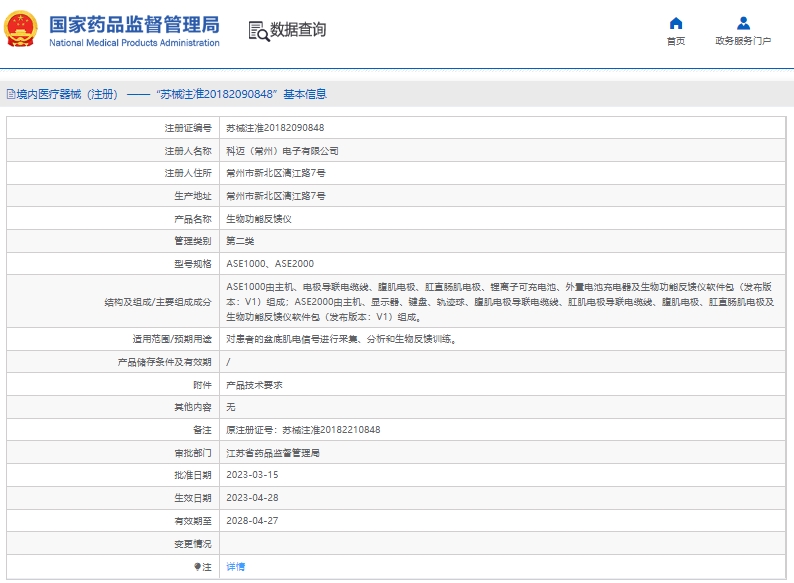Select 江苏省药品监督管理局 cell
794x583 pixels.
tap(273, 453)
